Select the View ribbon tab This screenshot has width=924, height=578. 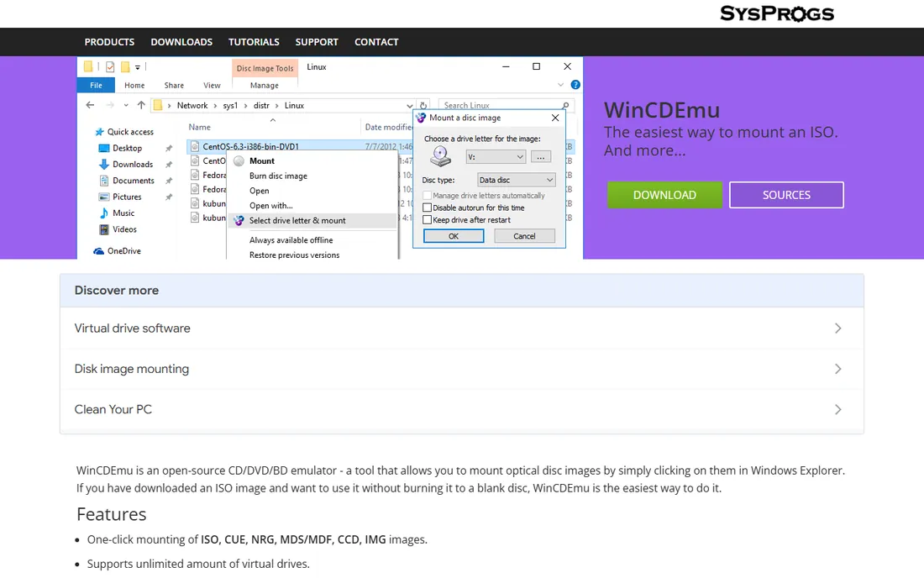(212, 86)
